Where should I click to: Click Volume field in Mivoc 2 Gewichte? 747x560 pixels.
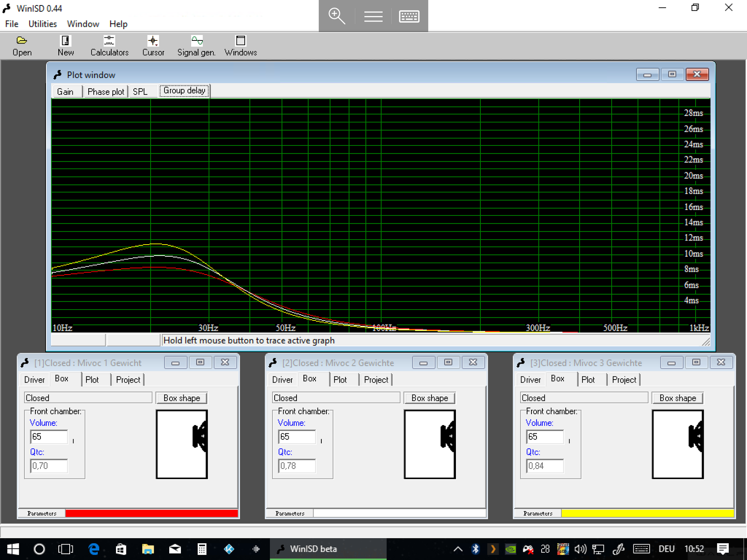click(297, 437)
